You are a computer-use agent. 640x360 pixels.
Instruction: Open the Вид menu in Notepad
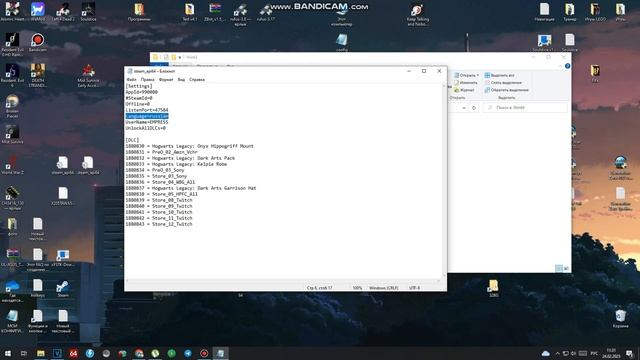coord(181,80)
